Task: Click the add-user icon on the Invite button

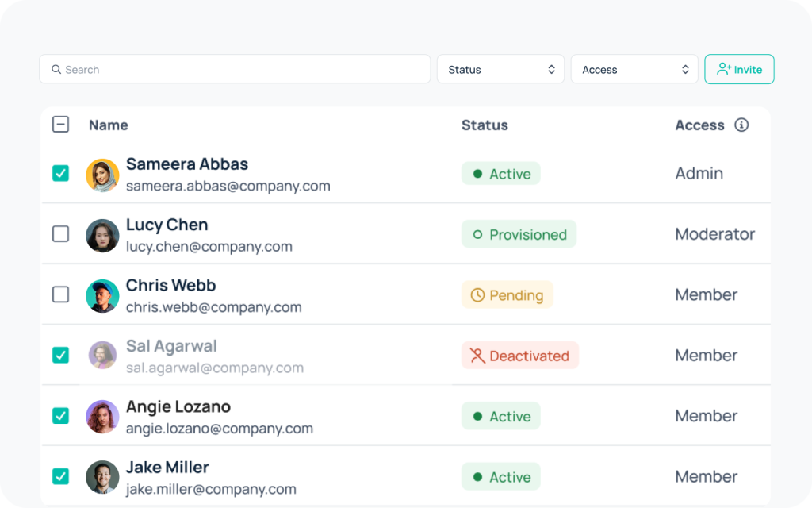Action: pos(723,69)
